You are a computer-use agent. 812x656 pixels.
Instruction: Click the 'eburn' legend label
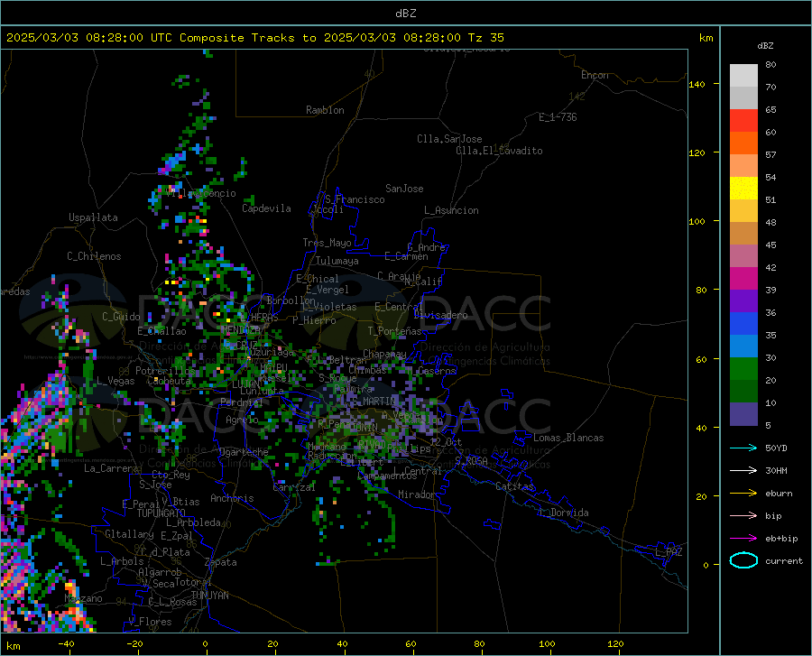coord(779,493)
